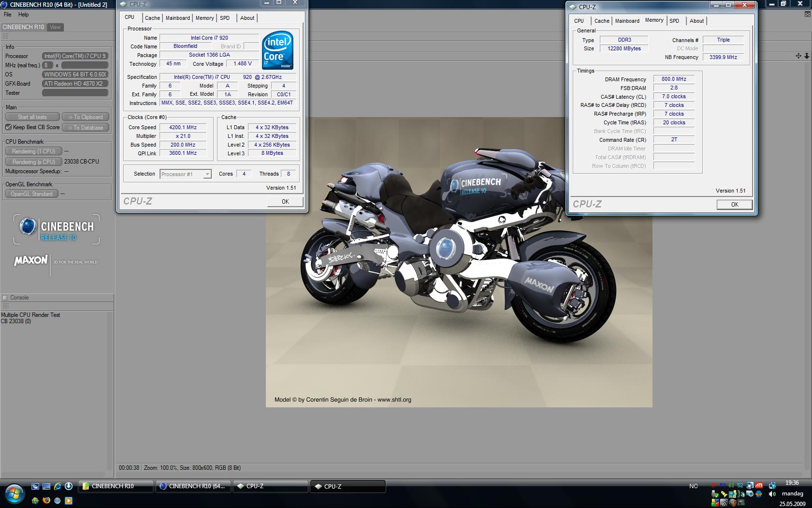Click the 23038 CB-CPU score text
812x508 pixels.
point(81,162)
